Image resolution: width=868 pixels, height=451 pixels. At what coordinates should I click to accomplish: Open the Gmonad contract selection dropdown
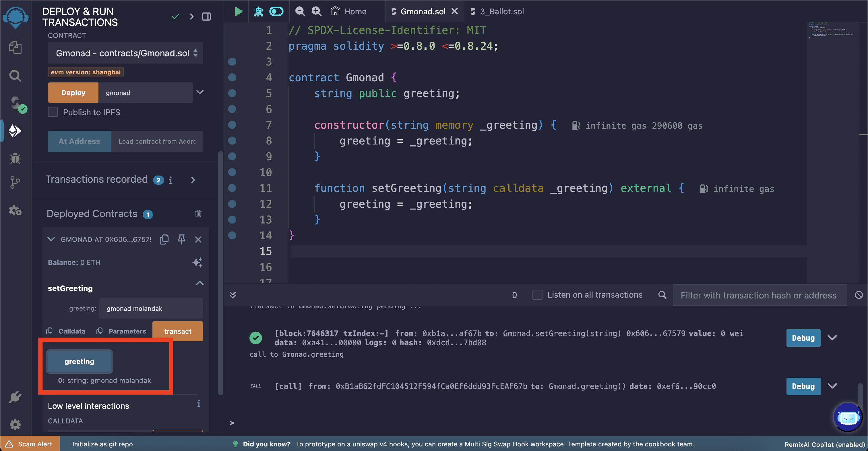click(x=125, y=53)
